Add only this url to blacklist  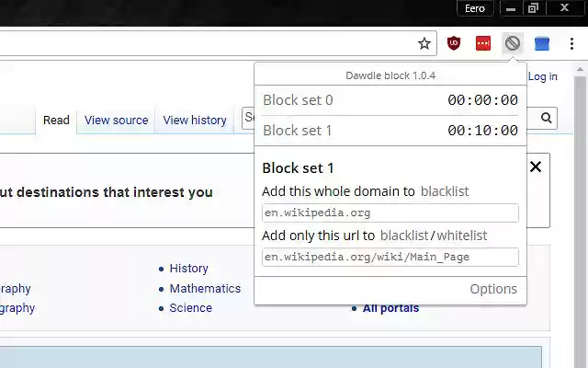click(x=404, y=236)
